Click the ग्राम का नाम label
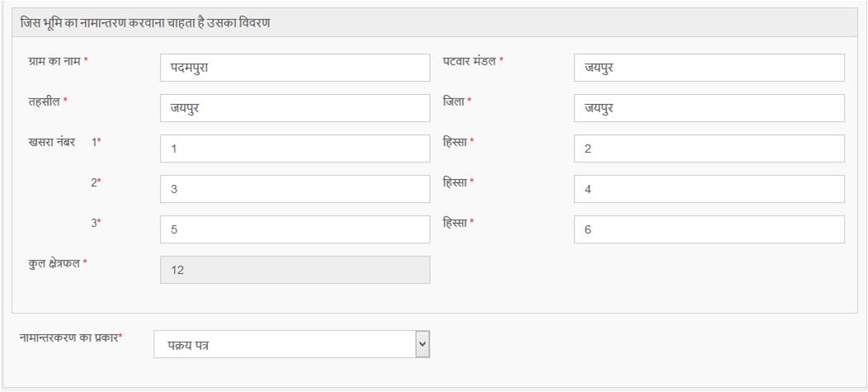 tap(54, 62)
